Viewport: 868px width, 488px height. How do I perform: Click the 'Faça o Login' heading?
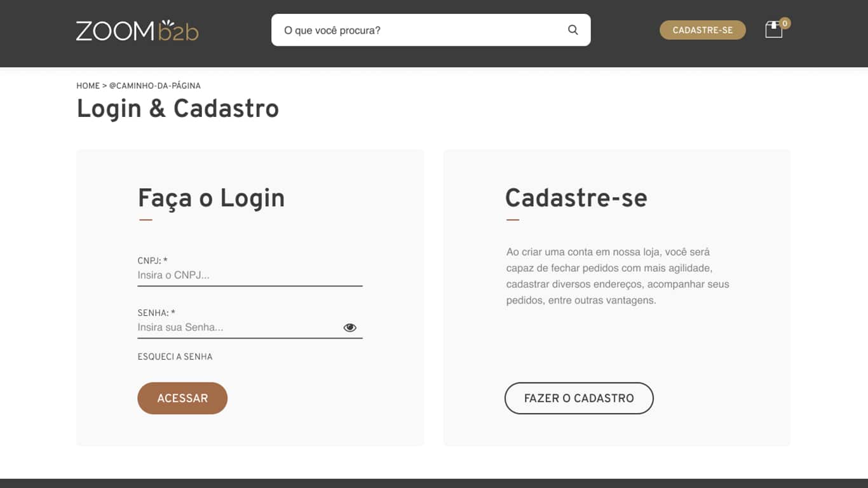tap(211, 198)
